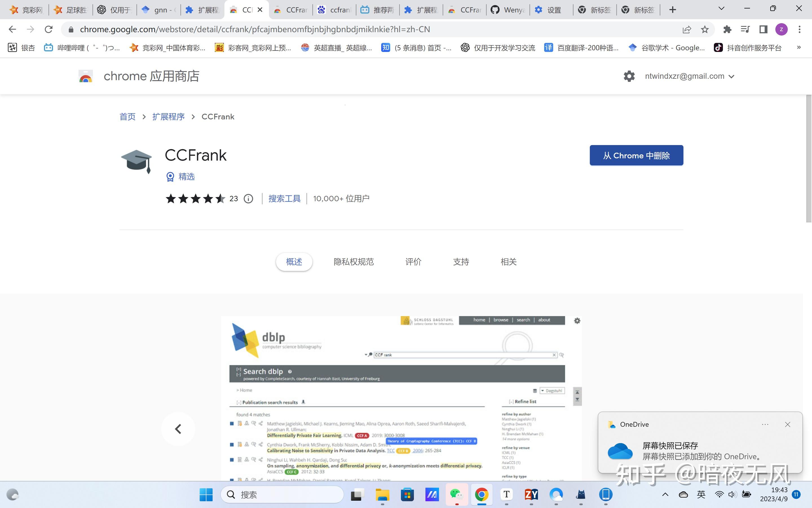
Task: Open volume control in system tray
Action: (x=732, y=494)
